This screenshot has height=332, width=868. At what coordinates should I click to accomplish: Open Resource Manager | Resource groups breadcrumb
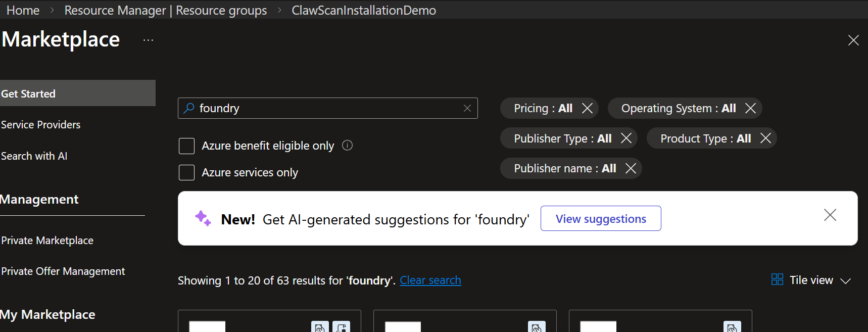coord(166,10)
